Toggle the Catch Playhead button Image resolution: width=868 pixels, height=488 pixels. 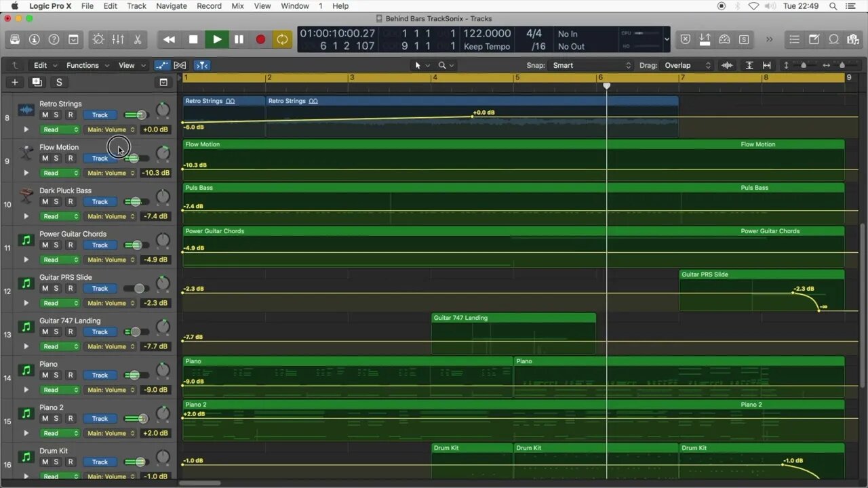[x=202, y=65]
